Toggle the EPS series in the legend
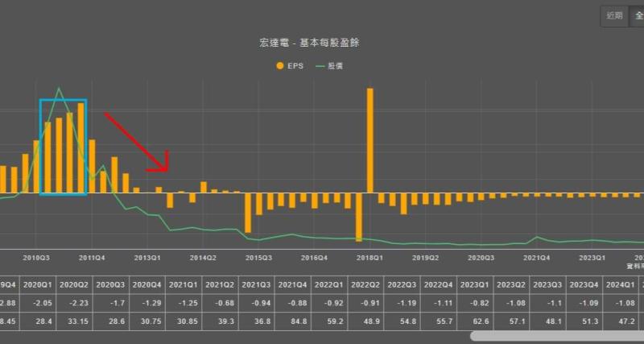644x344 pixels. tap(290, 66)
